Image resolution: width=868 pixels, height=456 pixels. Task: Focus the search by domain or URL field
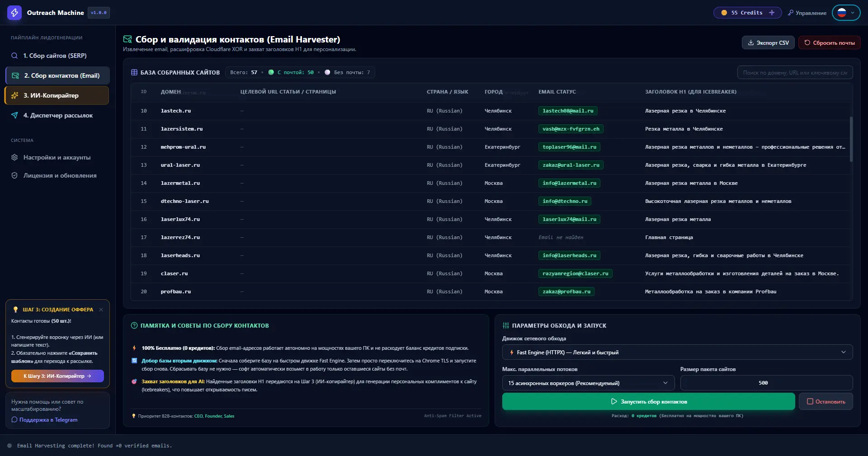click(x=795, y=72)
